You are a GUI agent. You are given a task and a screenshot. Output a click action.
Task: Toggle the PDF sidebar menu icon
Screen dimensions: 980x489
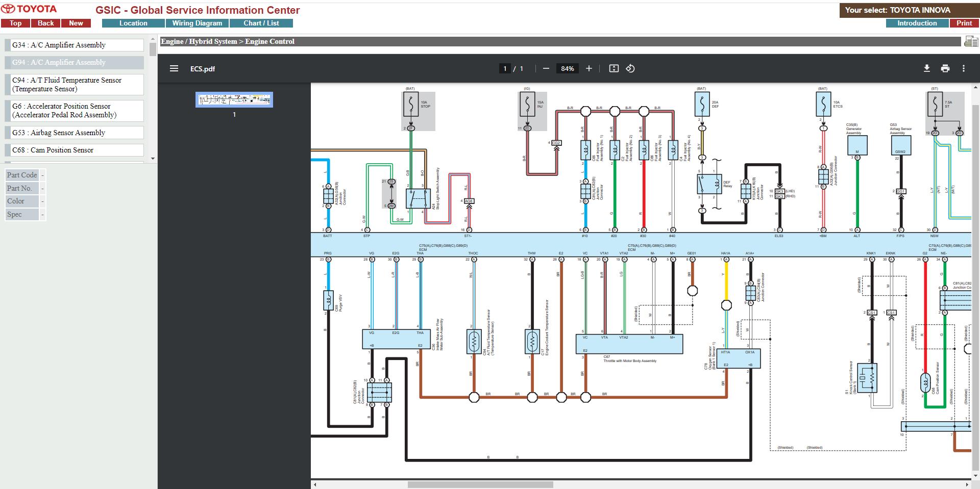pyautogui.click(x=174, y=68)
